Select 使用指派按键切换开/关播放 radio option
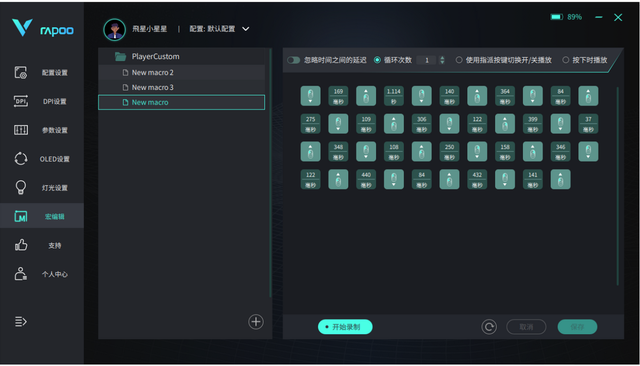The height and width of the screenshot is (366, 640). click(x=459, y=60)
